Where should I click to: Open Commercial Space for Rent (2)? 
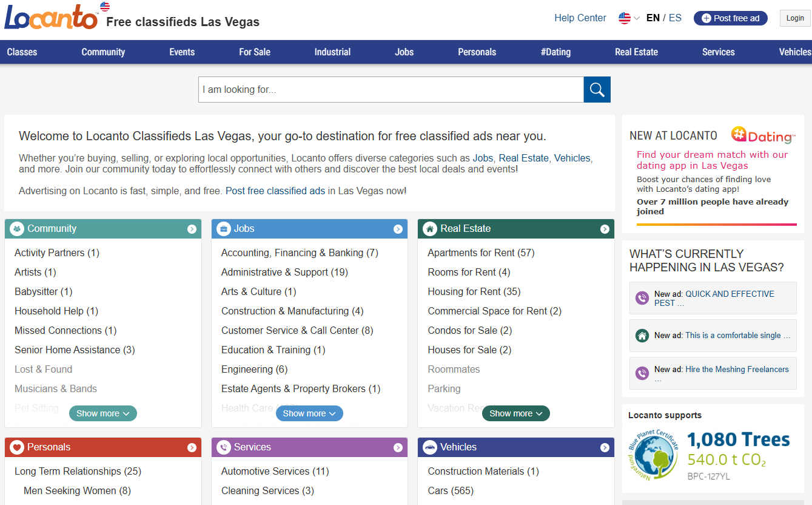494,311
